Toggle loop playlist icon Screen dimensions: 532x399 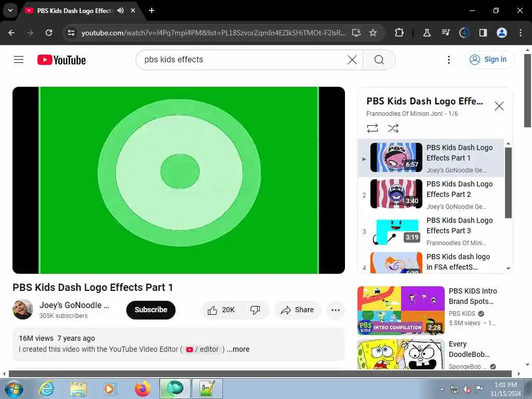coord(372,128)
